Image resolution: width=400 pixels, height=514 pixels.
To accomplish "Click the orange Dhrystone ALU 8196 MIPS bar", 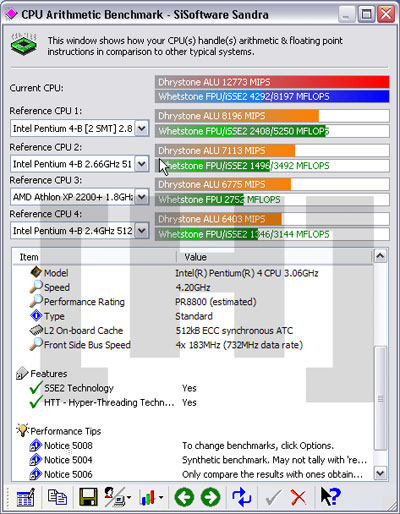I will click(x=272, y=116).
